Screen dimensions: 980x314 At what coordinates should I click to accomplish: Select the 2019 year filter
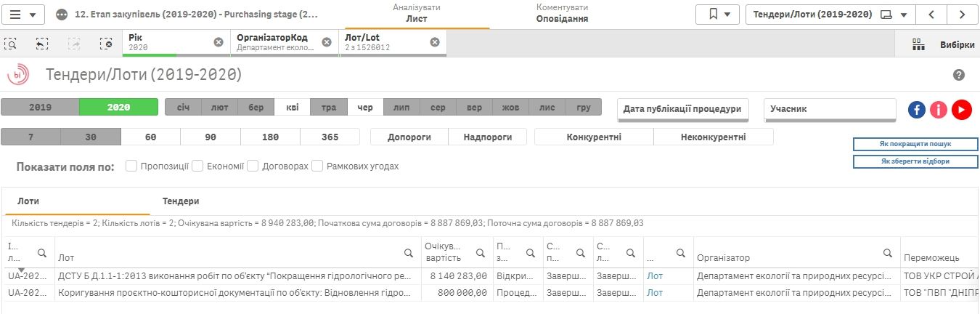click(x=40, y=107)
